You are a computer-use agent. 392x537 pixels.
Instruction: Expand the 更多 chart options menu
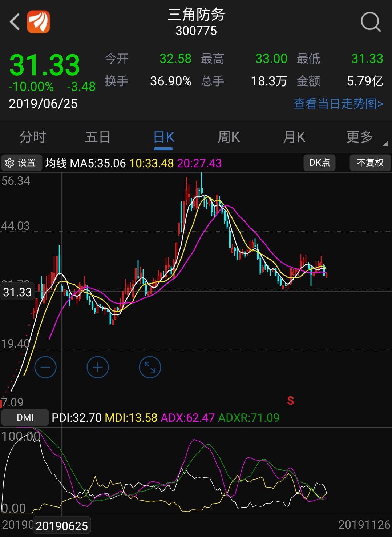pyautogui.click(x=360, y=137)
